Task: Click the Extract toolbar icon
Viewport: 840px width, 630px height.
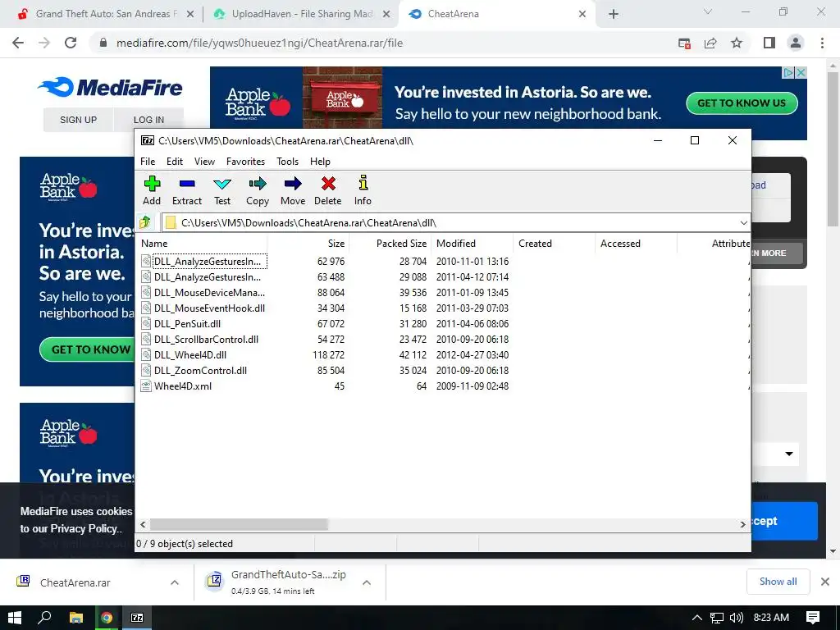Action: [186, 190]
